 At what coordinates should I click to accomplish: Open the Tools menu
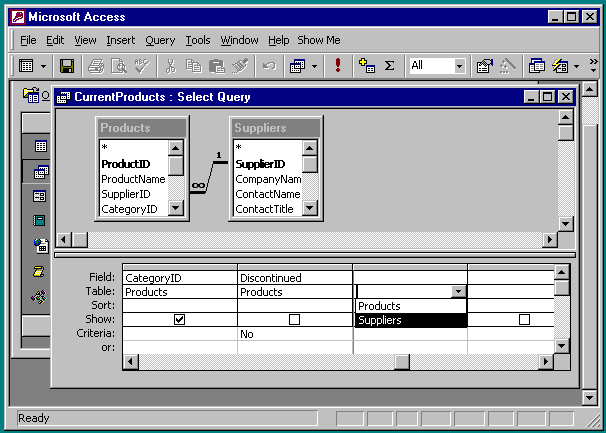[x=198, y=40]
